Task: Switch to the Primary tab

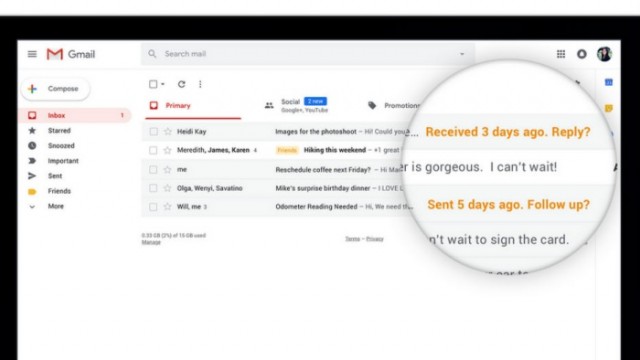Action: (x=193, y=106)
